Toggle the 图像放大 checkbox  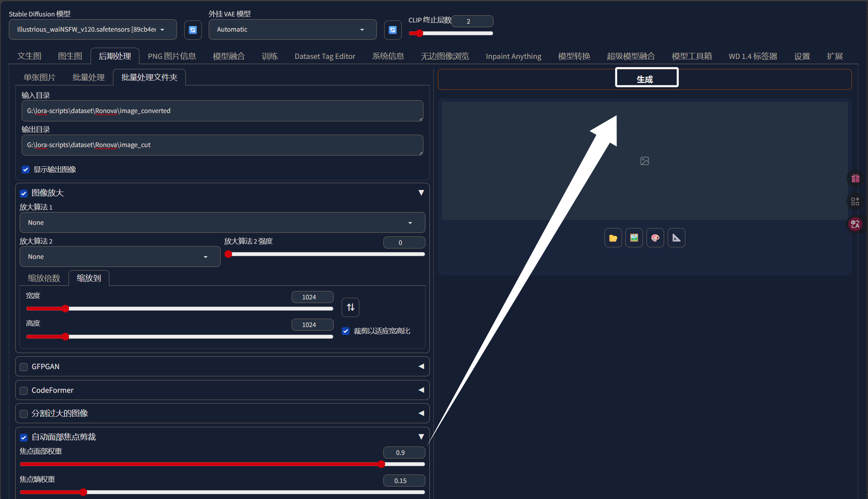[x=24, y=194]
